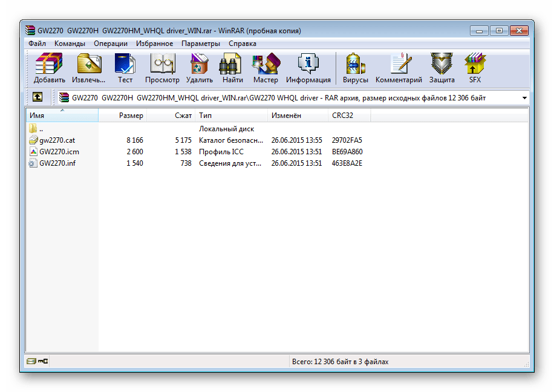Add archive Комментарий (Comment)
Viewport: 554px width, 392px height.
(x=399, y=68)
